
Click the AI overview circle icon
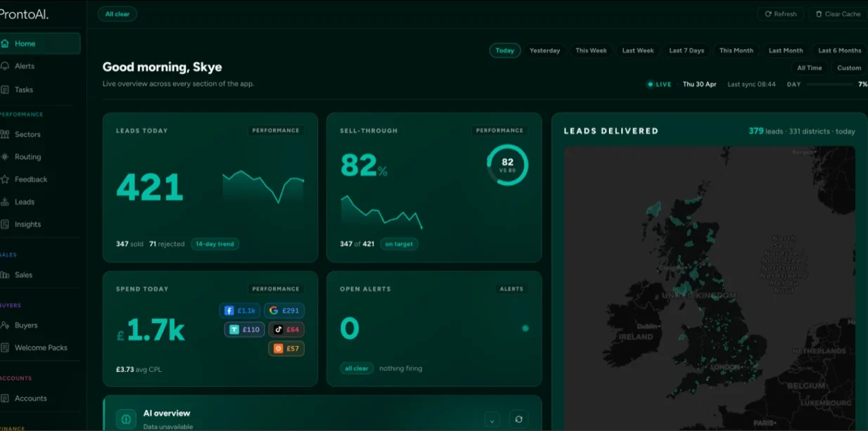point(126,419)
